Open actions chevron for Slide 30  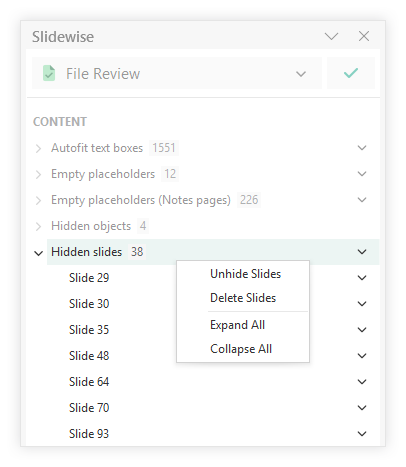coord(362,304)
